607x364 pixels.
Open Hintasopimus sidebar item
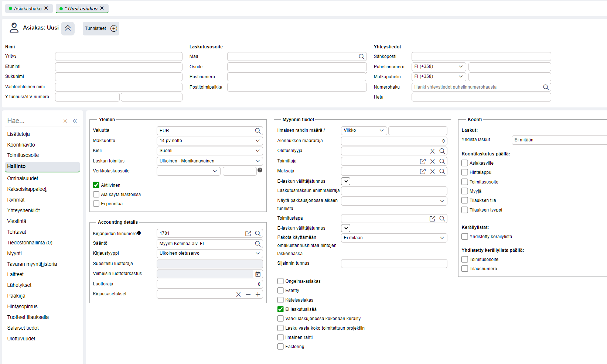pyautogui.click(x=23, y=306)
